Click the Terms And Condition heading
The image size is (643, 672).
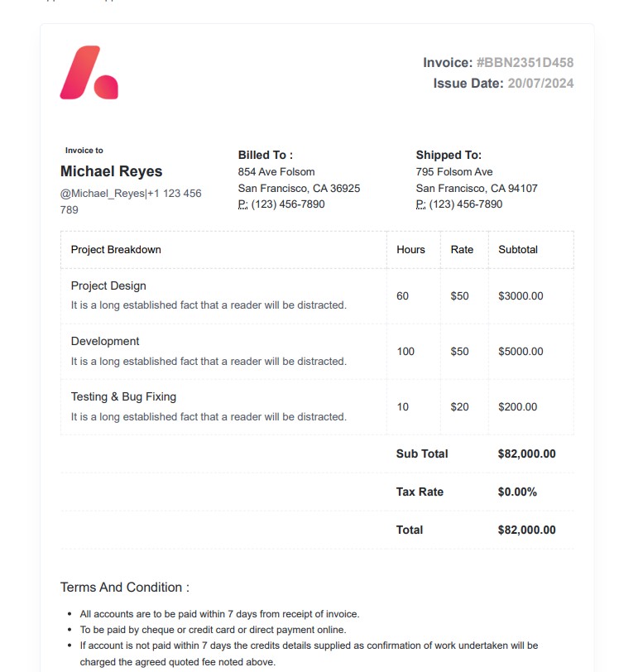pyautogui.click(x=125, y=588)
